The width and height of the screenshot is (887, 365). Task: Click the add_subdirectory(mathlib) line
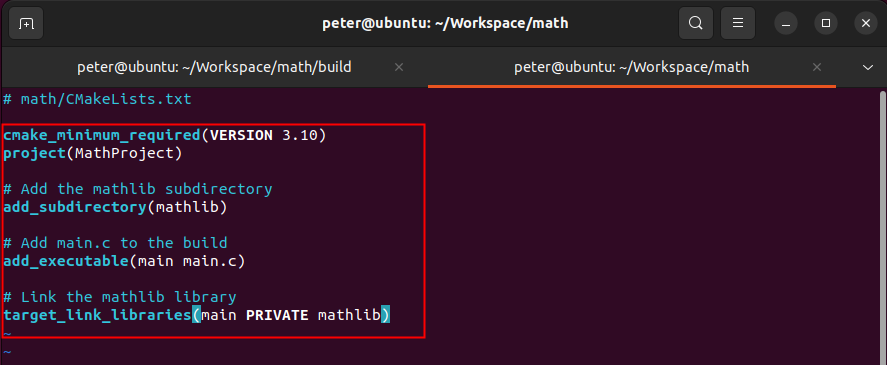(x=115, y=207)
